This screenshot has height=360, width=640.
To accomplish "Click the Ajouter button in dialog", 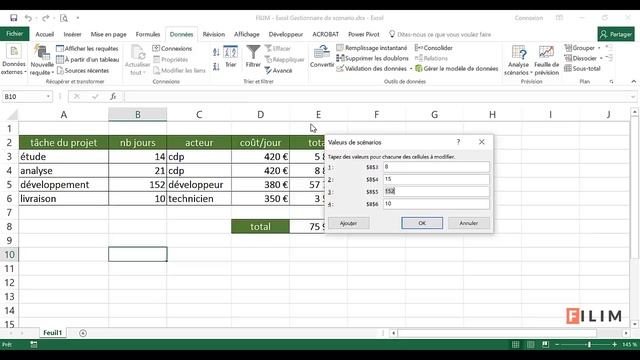I will click(349, 223).
